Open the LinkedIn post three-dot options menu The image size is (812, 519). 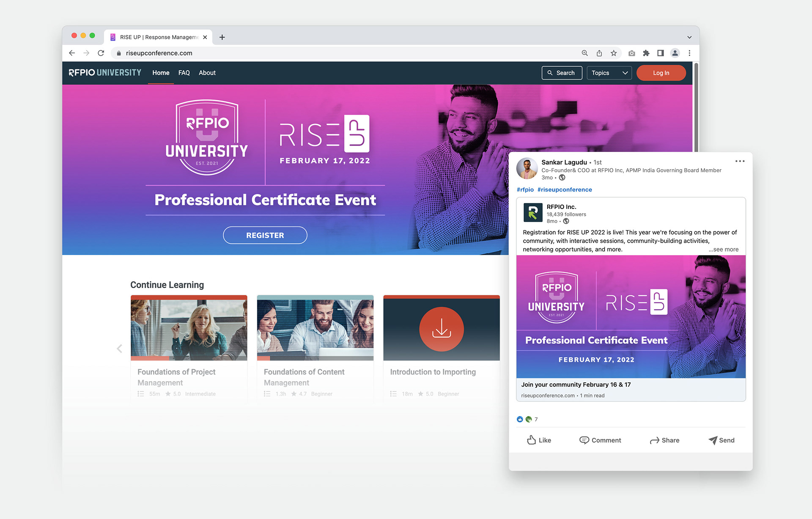[740, 161]
